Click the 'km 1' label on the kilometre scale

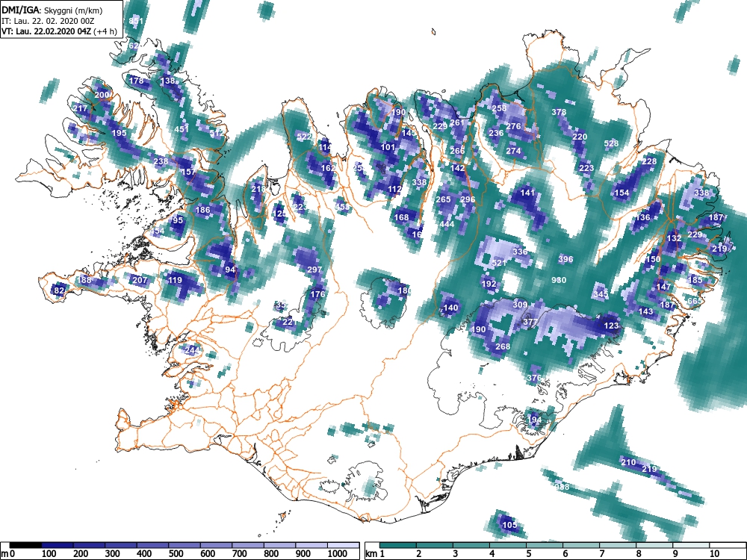[x=375, y=554]
